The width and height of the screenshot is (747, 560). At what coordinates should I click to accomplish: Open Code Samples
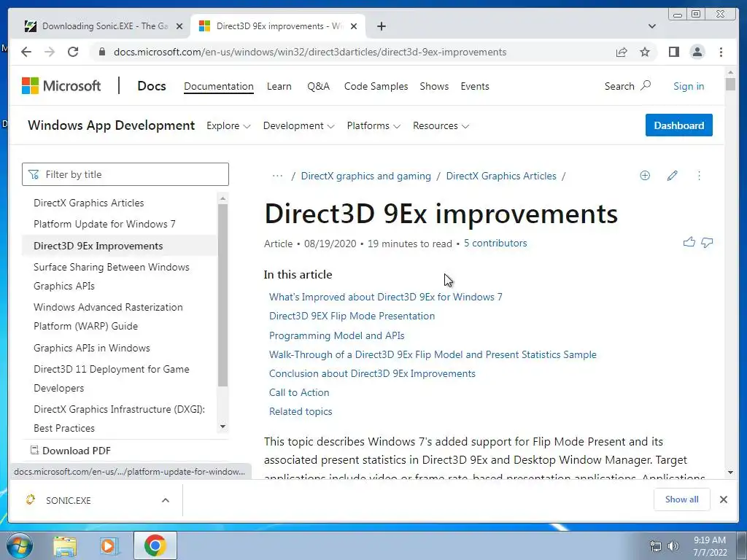[x=376, y=86]
